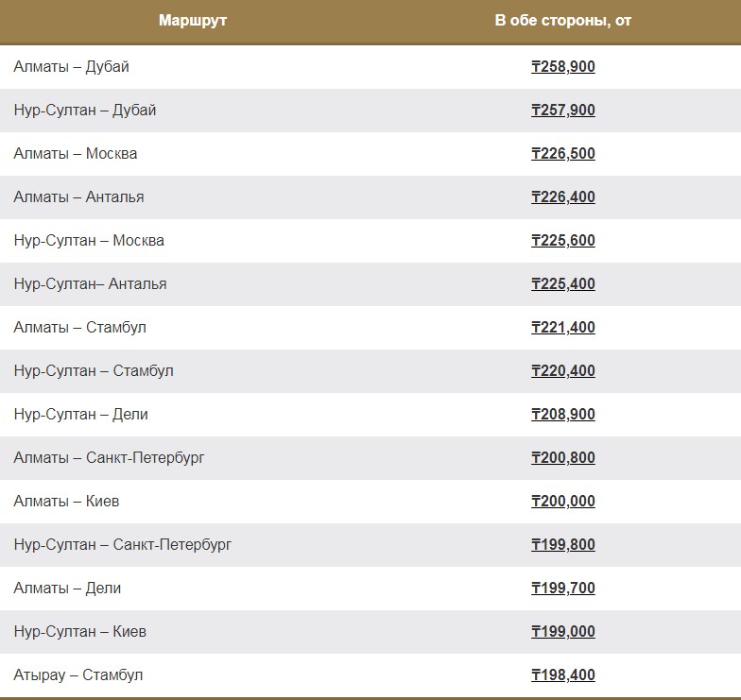Click the ₸200,000 Алматы – Киев price
The height and width of the screenshot is (700, 741).
(563, 502)
